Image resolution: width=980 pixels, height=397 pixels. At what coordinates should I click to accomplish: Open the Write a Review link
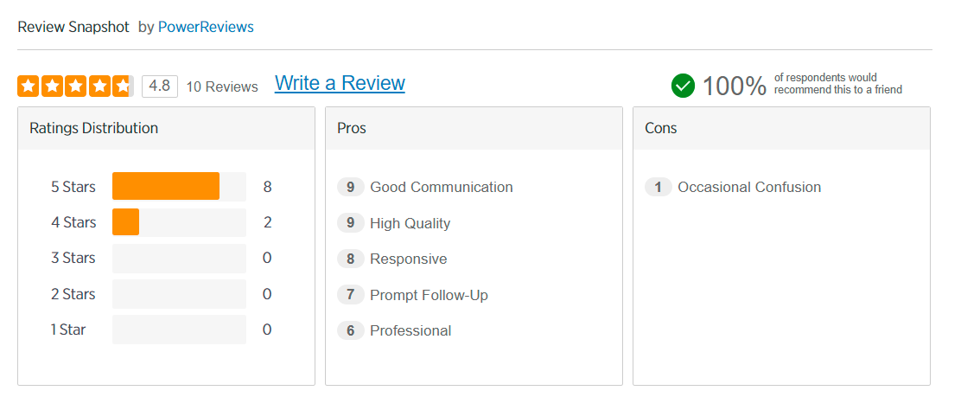(340, 83)
